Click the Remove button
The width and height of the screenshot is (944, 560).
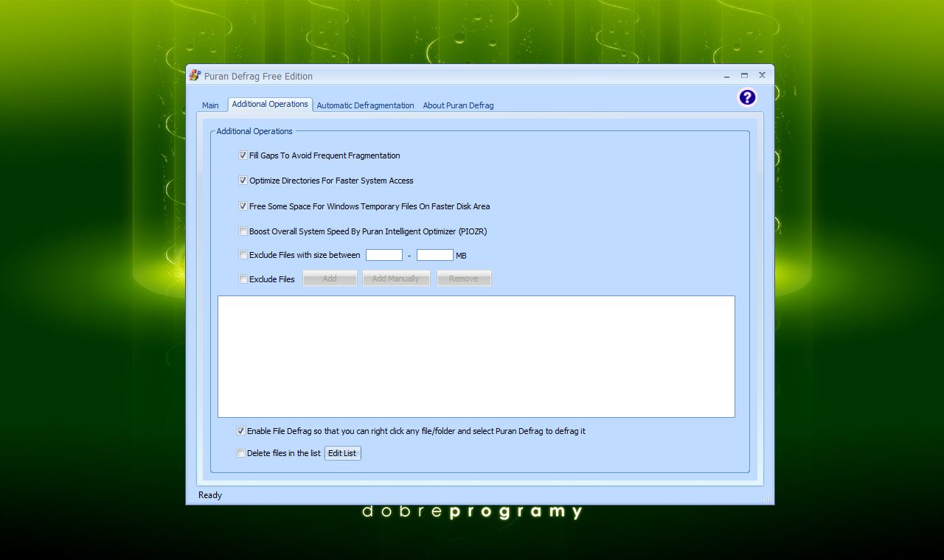pyautogui.click(x=464, y=279)
